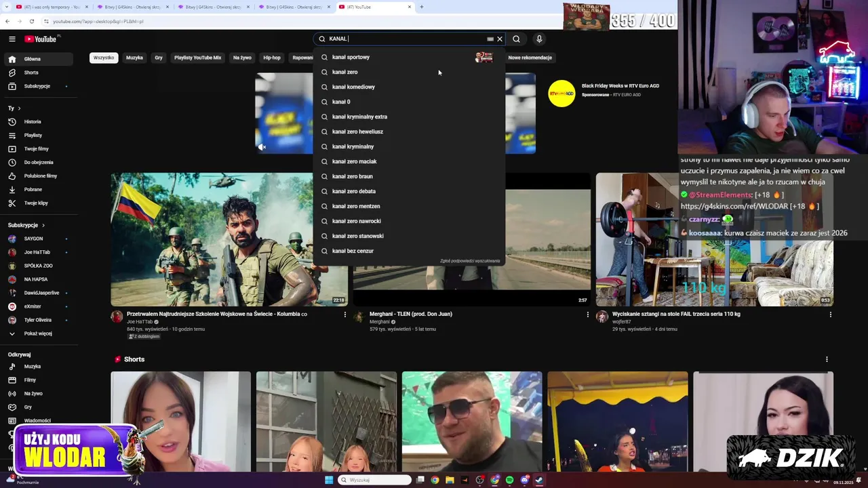Screen dimensions: 868x488
Task: Choose the 'kanał komediowy' suggestion
Action: click(x=409, y=87)
